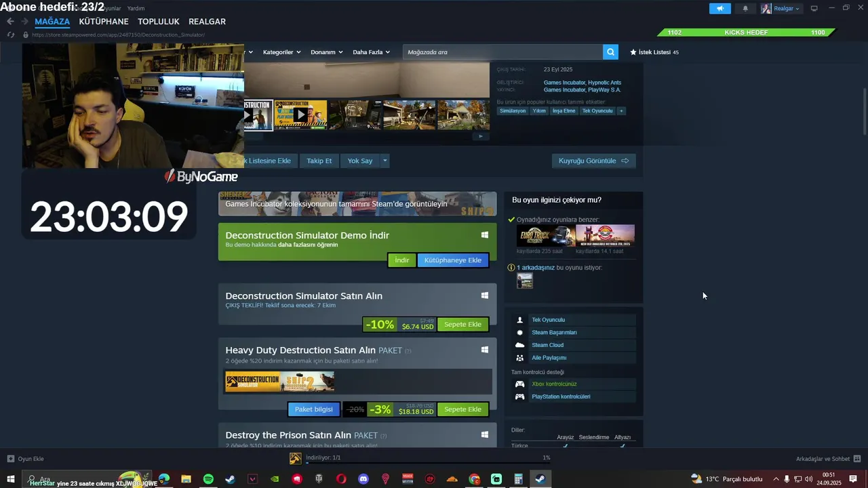
Task: Expand the Donanım dropdown
Action: 327,52
